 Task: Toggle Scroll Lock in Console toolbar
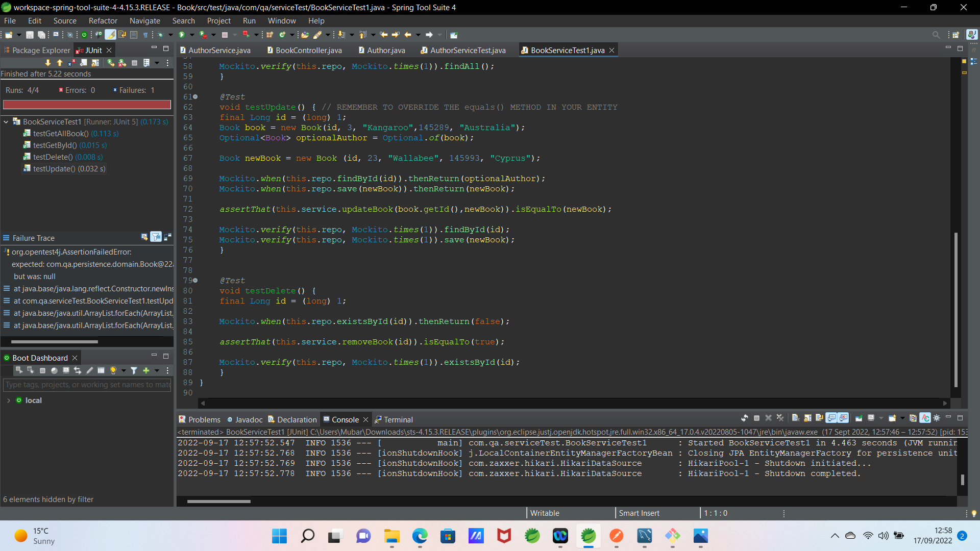click(808, 418)
